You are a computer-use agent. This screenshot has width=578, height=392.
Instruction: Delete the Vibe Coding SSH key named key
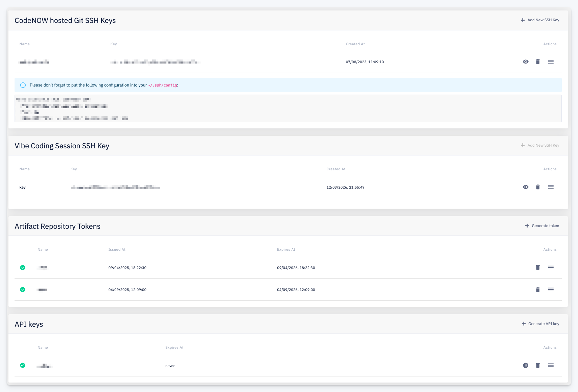tap(538, 187)
